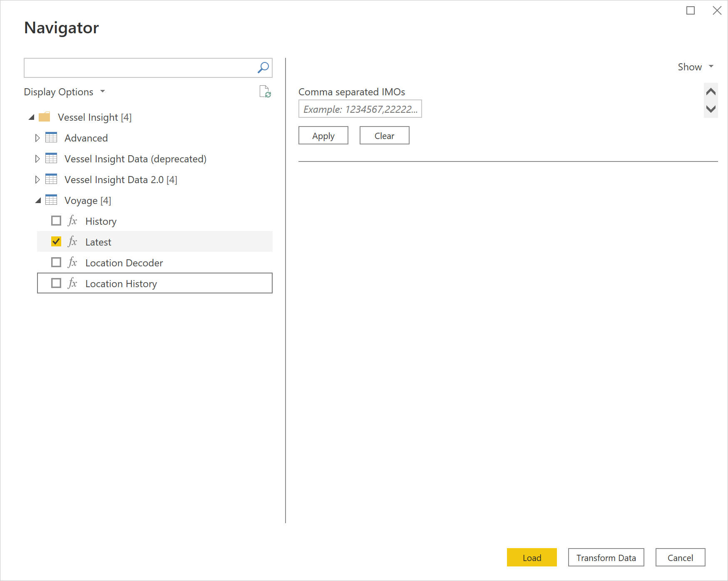Image resolution: width=728 pixels, height=581 pixels.
Task: Select the Location History row label
Action: click(x=121, y=283)
